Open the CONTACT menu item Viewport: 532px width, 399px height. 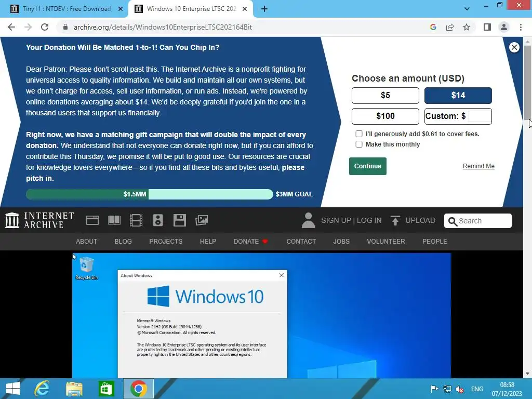point(301,241)
